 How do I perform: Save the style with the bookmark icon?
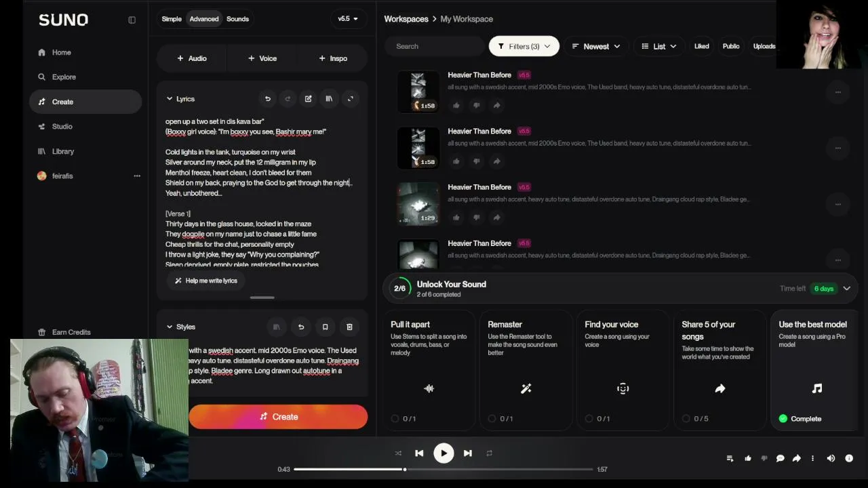pos(325,327)
